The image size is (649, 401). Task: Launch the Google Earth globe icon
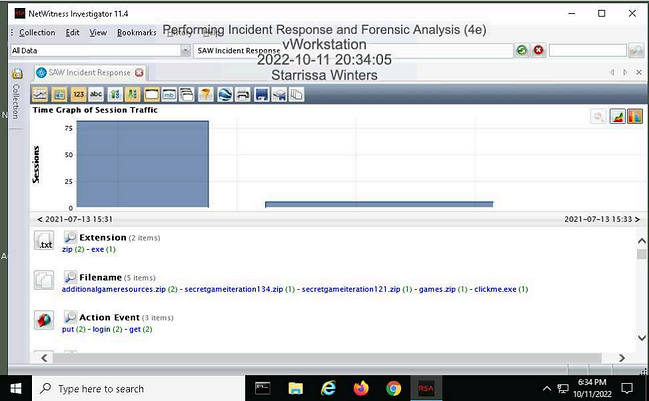click(x=225, y=95)
